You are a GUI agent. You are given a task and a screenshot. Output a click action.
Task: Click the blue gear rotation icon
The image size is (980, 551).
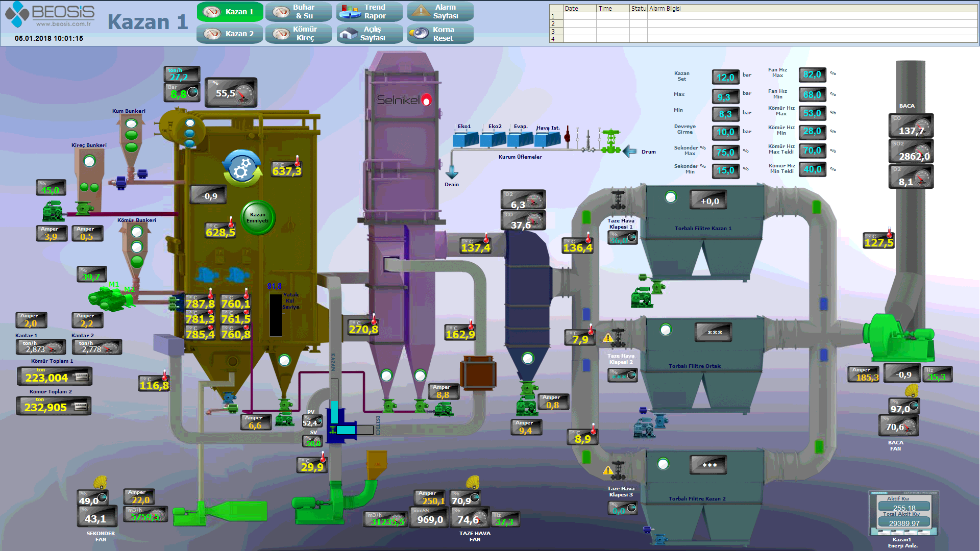[242, 168]
